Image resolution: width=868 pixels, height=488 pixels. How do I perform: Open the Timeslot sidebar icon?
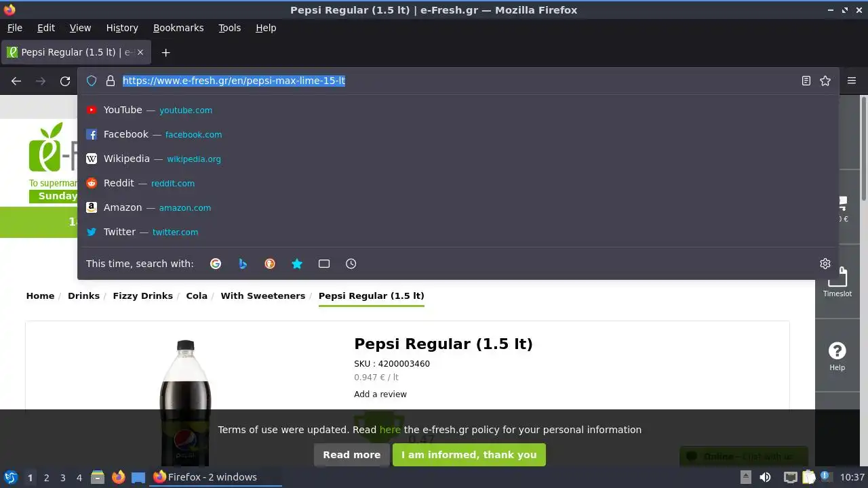pyautogui.click(x=837, y=282)
